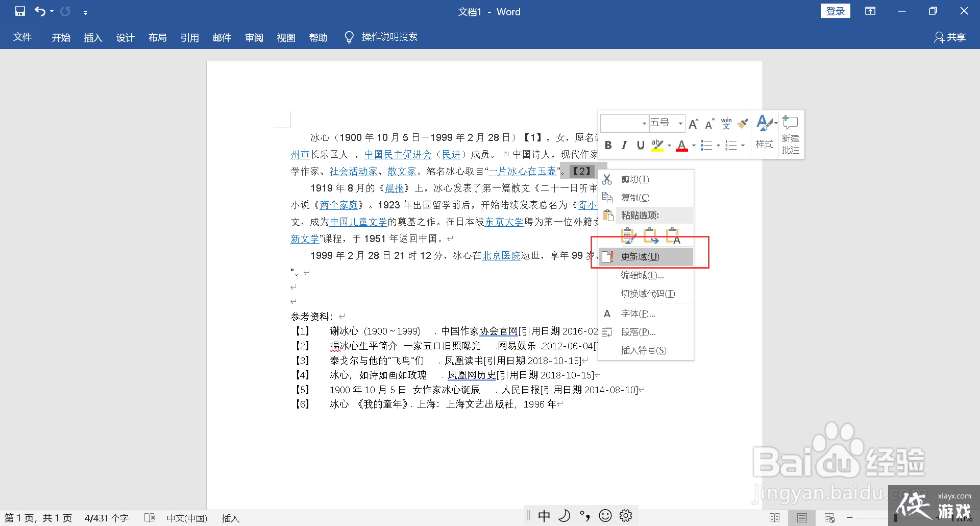Open the IME settings gear icon
This screenshot has width=980, height=526.
click(626, 516)
